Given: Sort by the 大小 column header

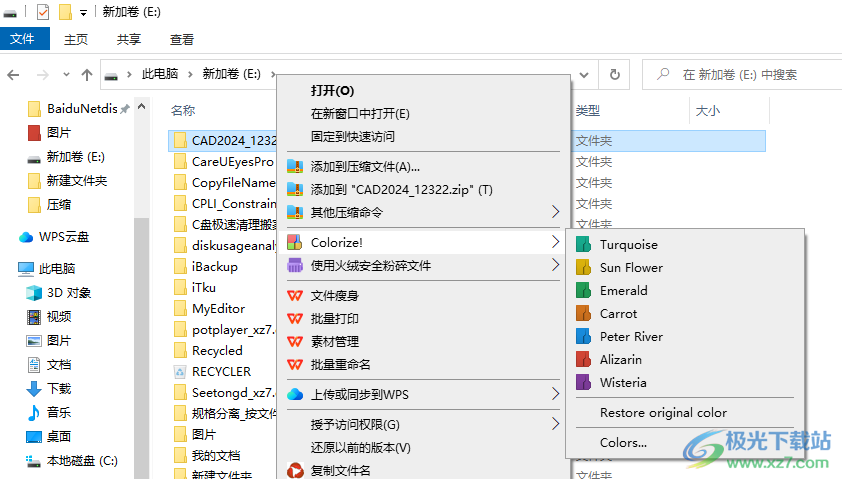Looking at the screenshot, I should point(708,111).
